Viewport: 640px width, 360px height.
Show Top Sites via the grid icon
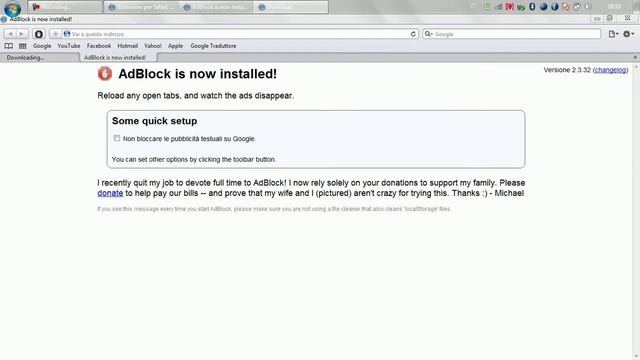[23, 46]
